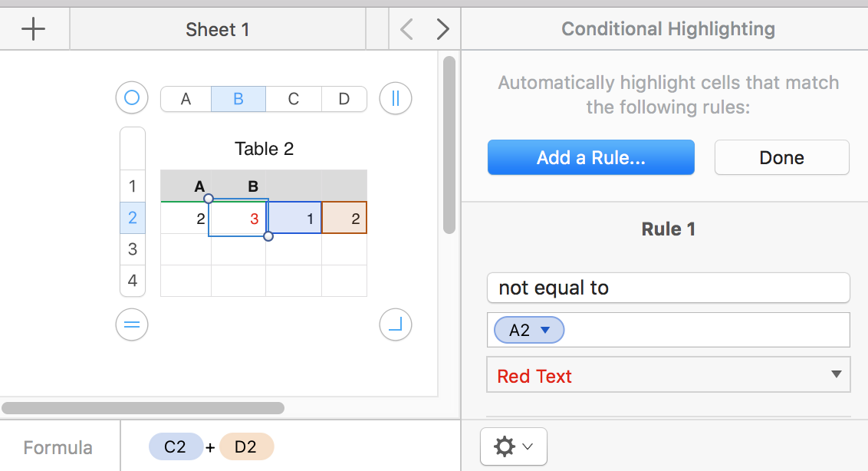Click Done to finish conditional highlighting
868x471 pixels.
coord(781,156)
